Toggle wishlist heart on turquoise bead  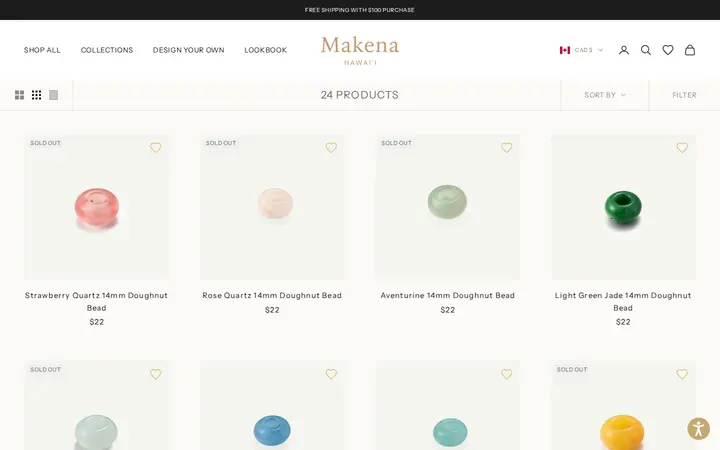click(x=506, y=374)
